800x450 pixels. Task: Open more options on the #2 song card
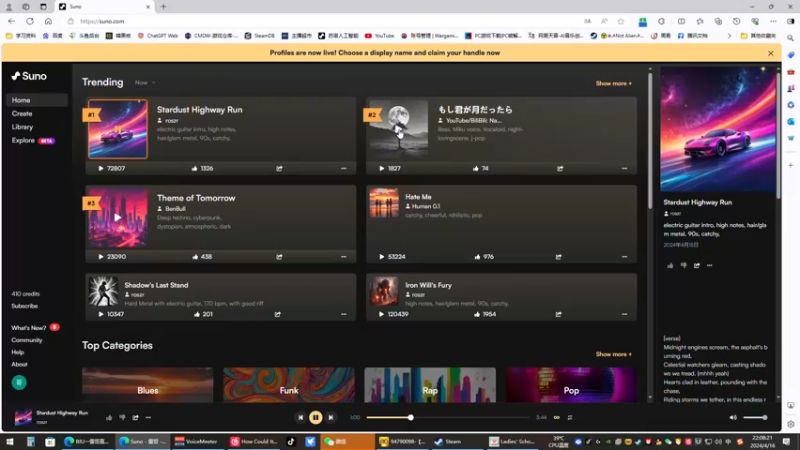pyautogui.click(x=624, y=168)
